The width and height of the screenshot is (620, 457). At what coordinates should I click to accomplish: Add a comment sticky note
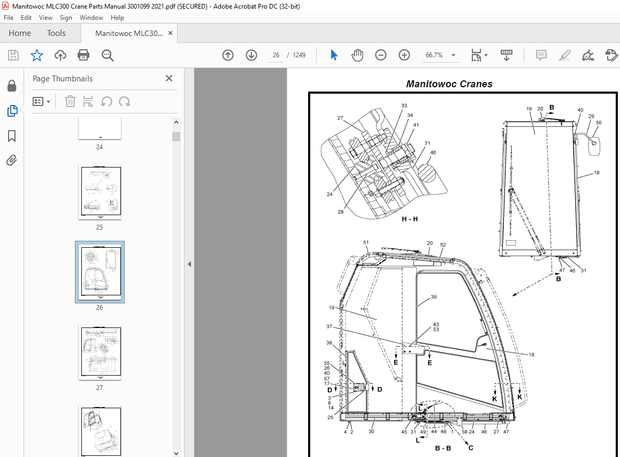pos(541,55)
